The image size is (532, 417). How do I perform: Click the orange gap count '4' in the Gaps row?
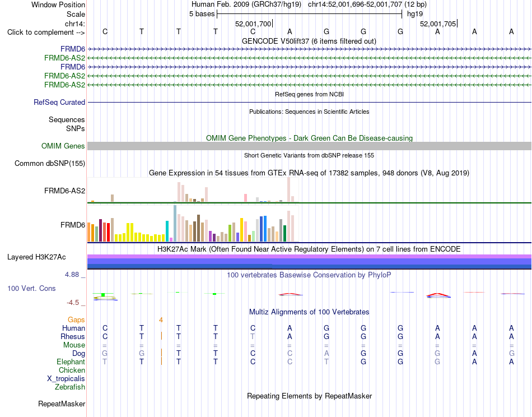(161, 320)
